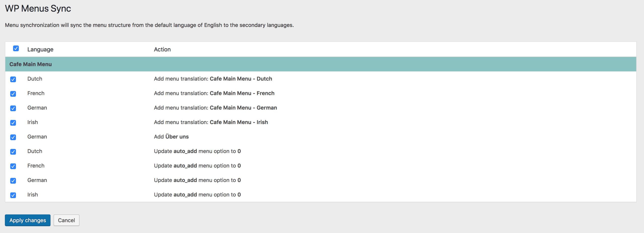Click the Language column header
Screen dimensions: 644x233
(x=40, y=49)
